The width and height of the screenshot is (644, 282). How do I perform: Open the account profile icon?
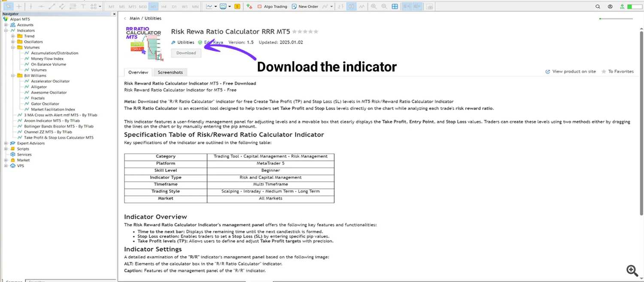610,6
